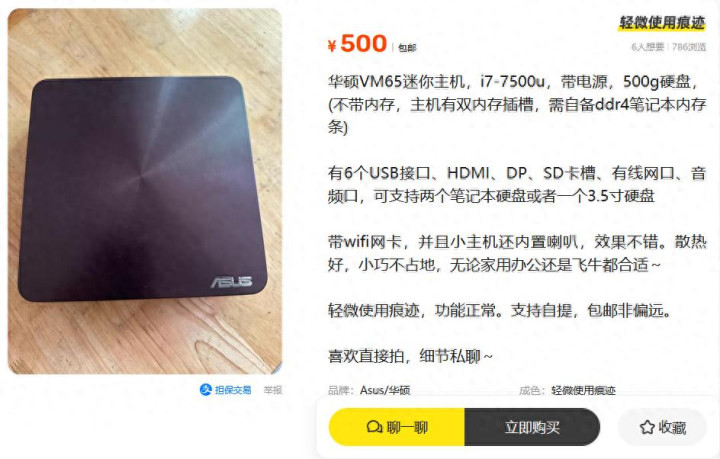The image size is (720, 459).
Task: Click the blue 担保交易 shield icon
Action: point(205,390)
